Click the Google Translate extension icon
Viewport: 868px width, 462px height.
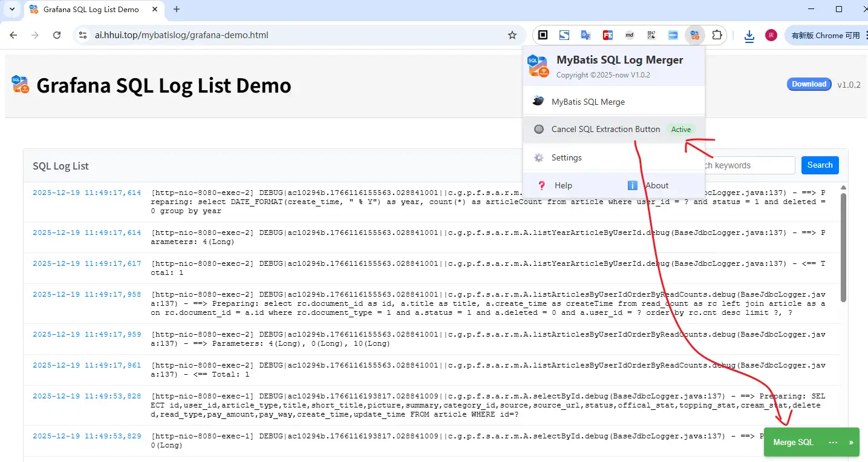pos(586,35)
